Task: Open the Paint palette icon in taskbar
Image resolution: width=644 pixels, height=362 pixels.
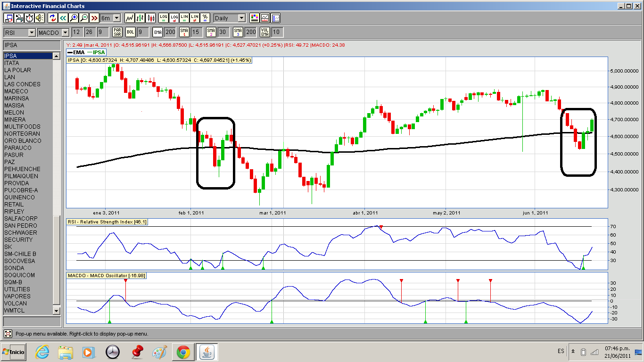Action: (x=159, y=352)
